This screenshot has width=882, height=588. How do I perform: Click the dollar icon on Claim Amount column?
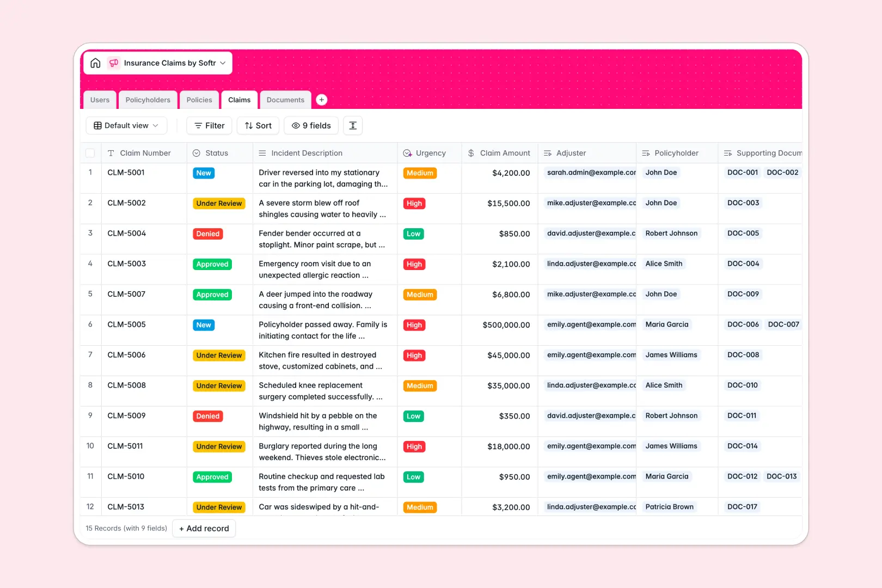pos(470,153)
